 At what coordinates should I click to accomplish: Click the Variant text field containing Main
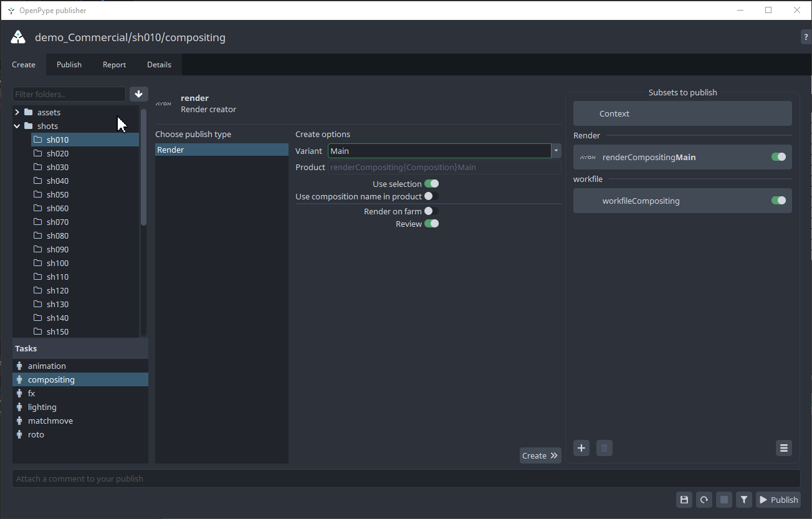[439, 151]
